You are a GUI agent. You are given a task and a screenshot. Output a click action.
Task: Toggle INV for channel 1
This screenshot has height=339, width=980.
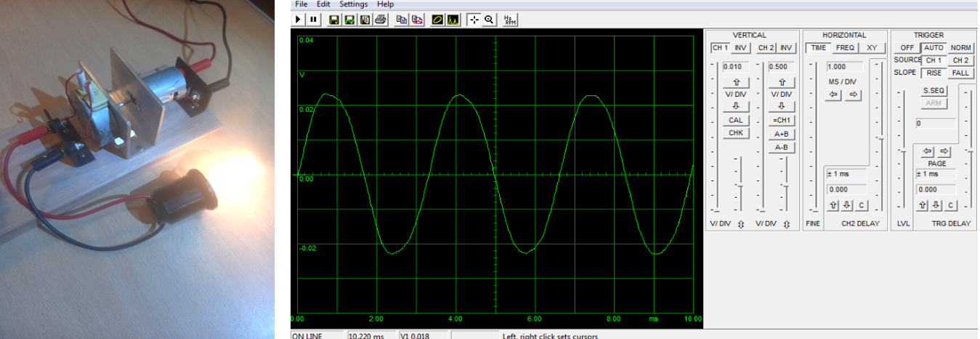740,48
